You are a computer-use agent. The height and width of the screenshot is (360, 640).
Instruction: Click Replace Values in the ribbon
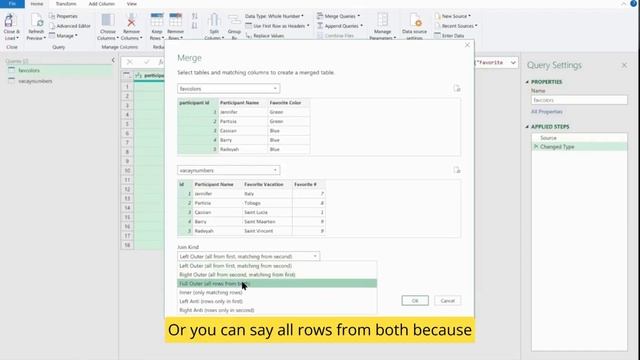(264, 36)
